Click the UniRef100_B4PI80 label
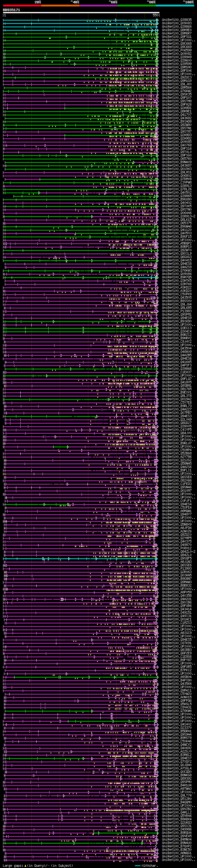Image resolution: width=197 pixels, height=868 pixels. pyautogui.click(x=177, y=680)
